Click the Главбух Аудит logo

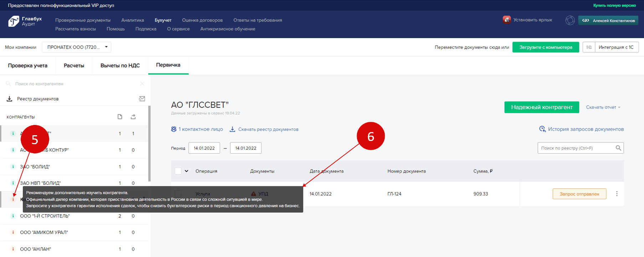[25, 21]
